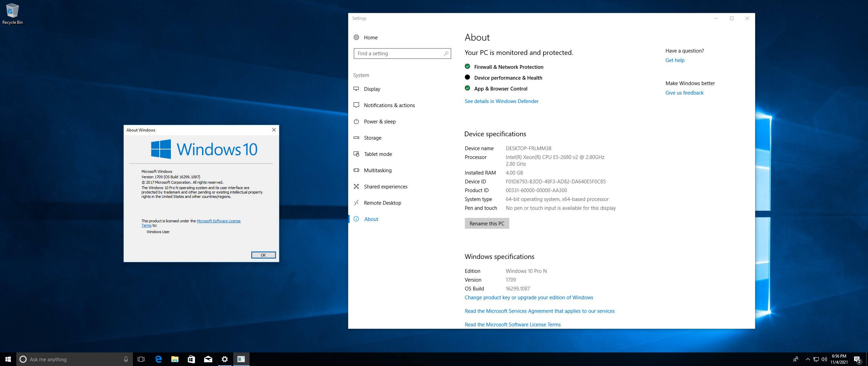Open Recycle Bin on the desktop
The height and width of the screenshot is (366, 868).
12,14
